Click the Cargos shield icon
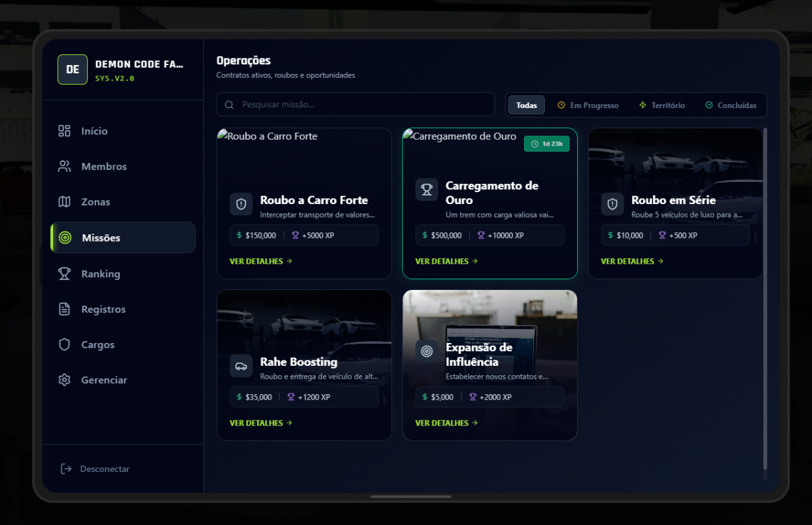 64,344
